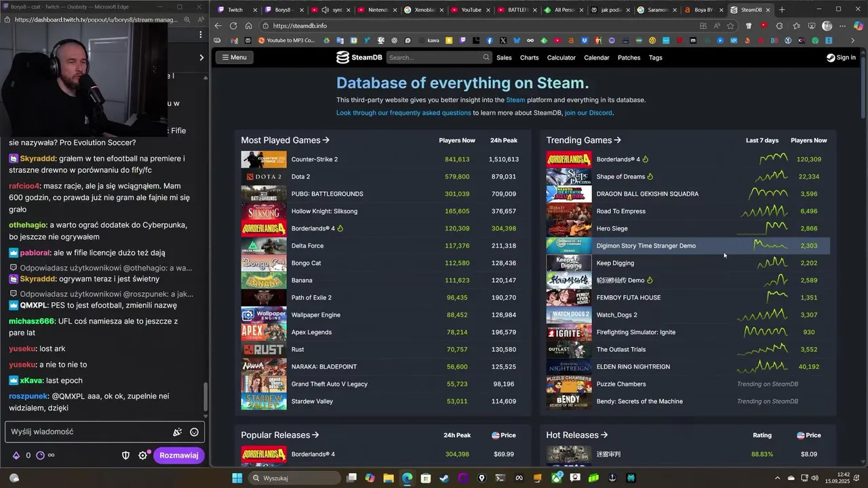Go back in Edge browser

218,26
